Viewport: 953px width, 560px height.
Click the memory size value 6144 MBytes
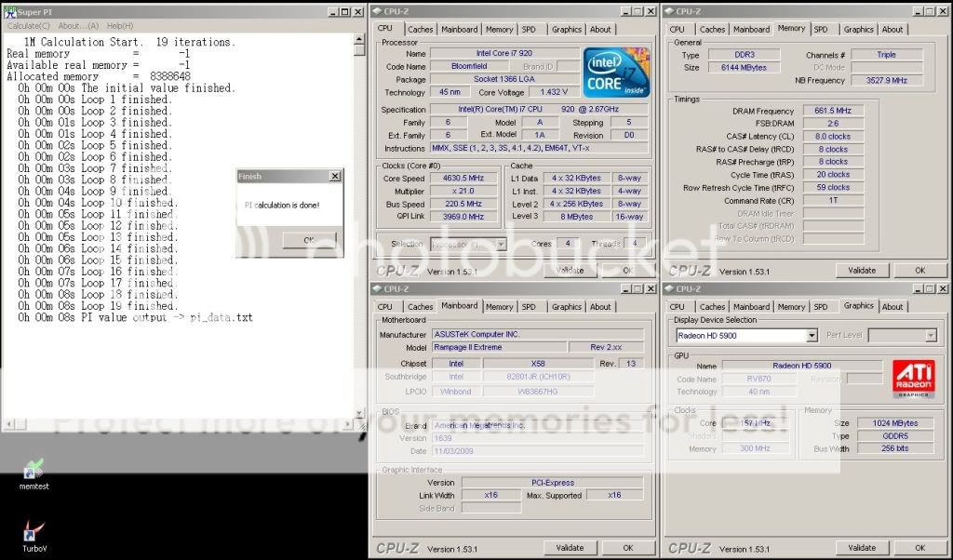click(x=744, y=67)
